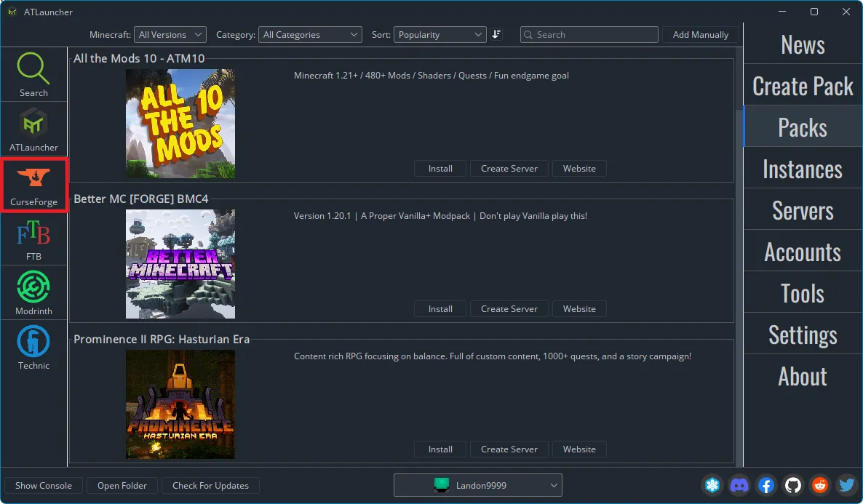Open the Discord link icon
Screen dimensions: 863x504
coord(739,485)
